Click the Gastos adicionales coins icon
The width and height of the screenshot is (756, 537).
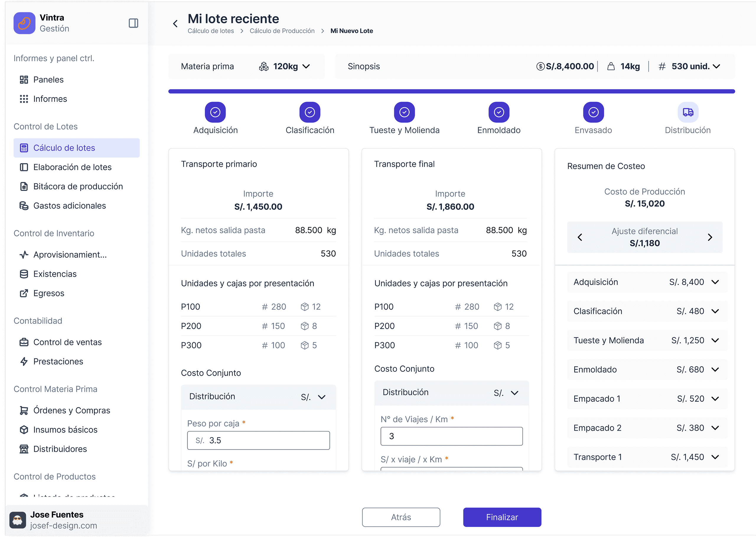pos(24,206)
